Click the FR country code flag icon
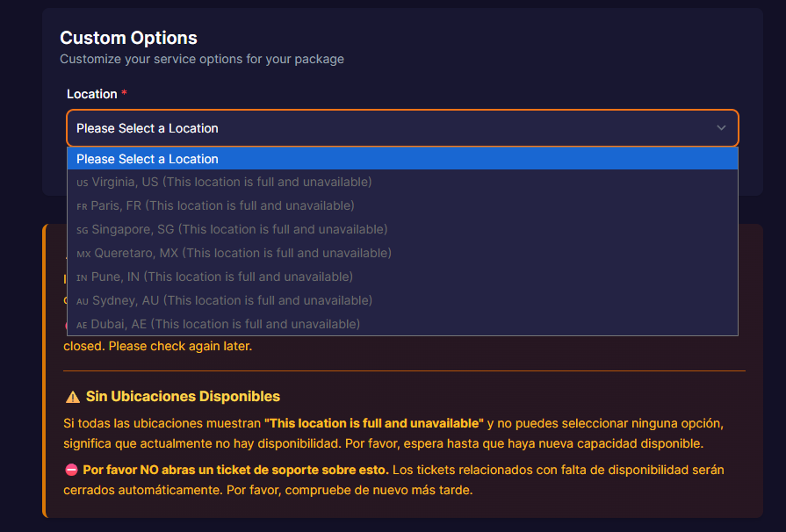Screen dimensions: 786x532 coord(82,206)
